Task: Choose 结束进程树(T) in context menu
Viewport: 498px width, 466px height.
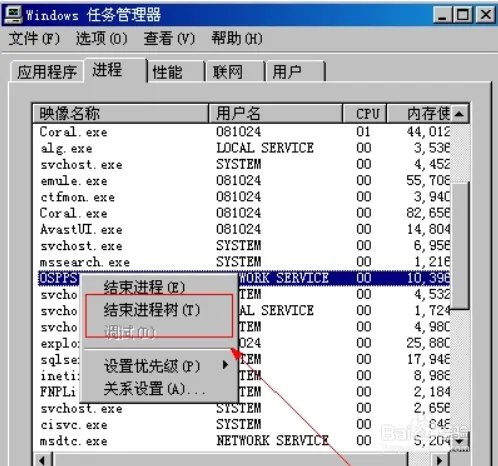Action: [x=152, y=310]
